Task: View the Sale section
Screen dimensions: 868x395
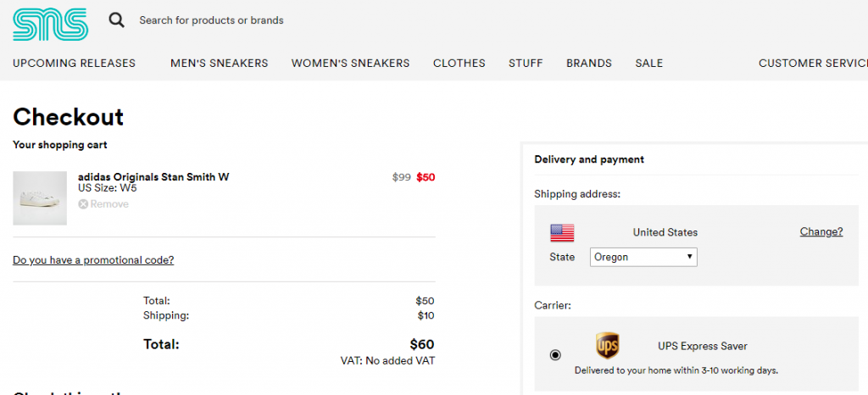Action: pyautogui.click(x=648, y=63)
